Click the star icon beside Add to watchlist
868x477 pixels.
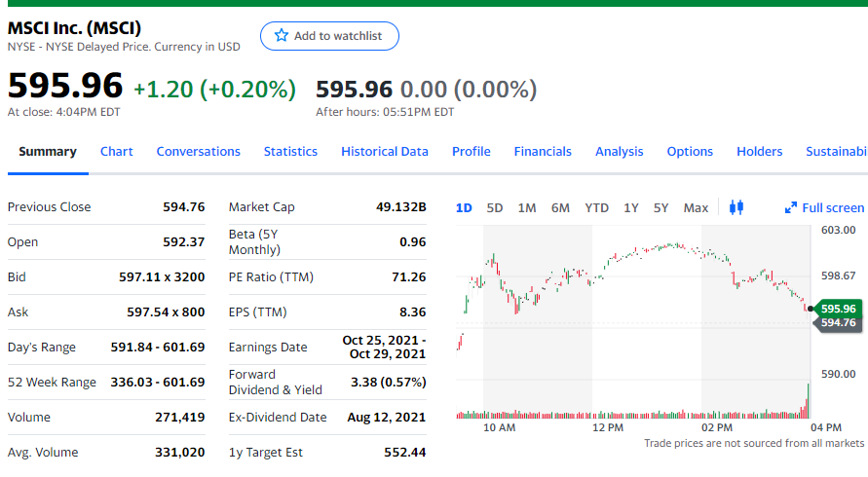[x=282, y=36]
